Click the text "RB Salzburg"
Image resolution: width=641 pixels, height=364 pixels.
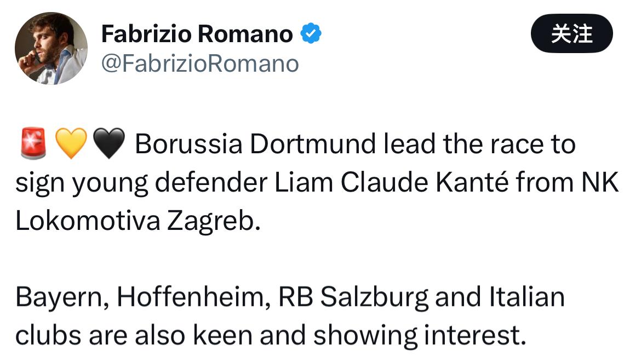[x=353, y=297]
